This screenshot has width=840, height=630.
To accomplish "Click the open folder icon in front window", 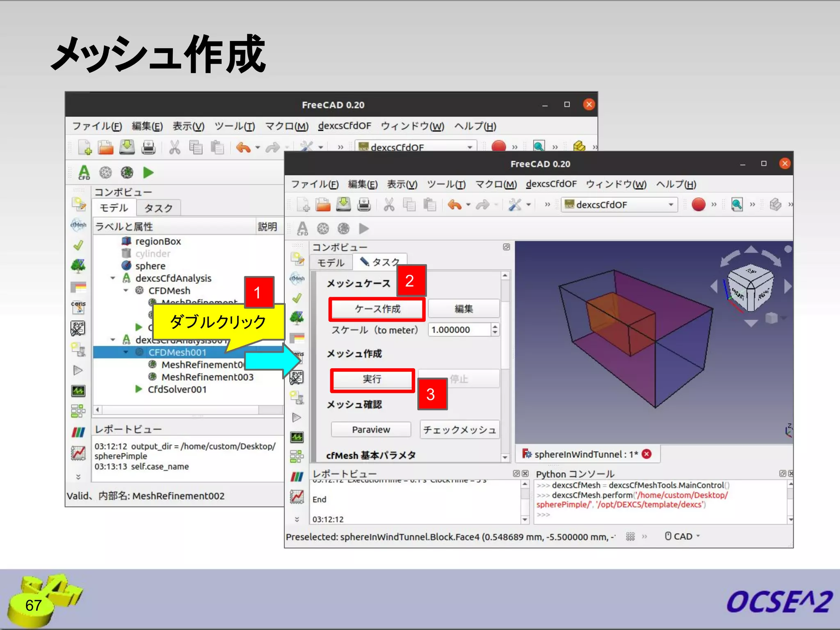I will [x=323, y=204].
